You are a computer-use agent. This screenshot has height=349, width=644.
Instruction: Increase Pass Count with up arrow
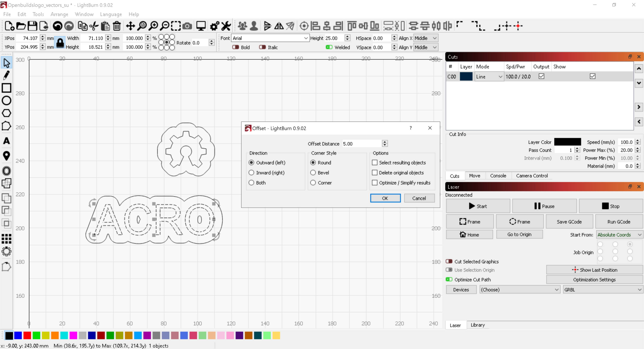577,148
